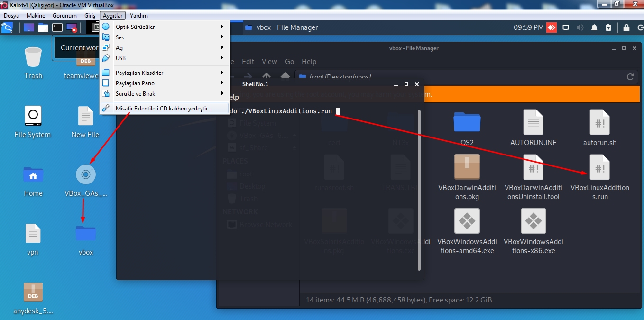Image resolution: width=644 pixels, height=320 pixels.
Task: Open the notifications bell icon
Action: (x=594, y=27)
